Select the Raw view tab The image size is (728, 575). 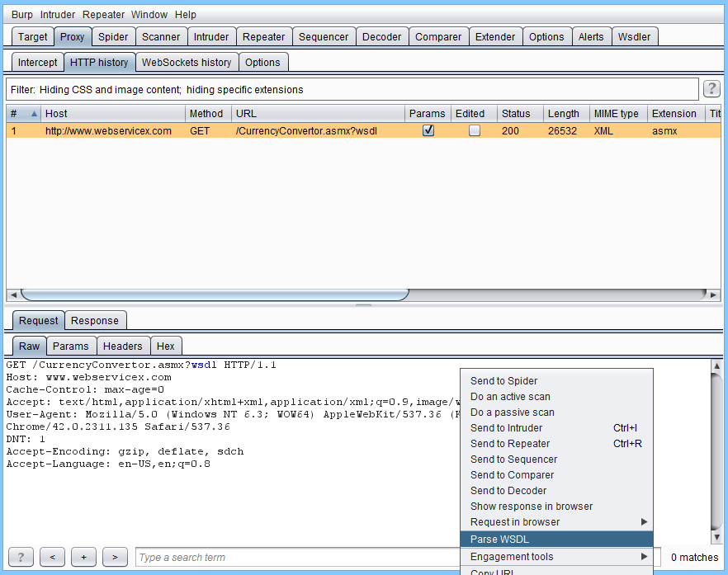pos(29,346)
